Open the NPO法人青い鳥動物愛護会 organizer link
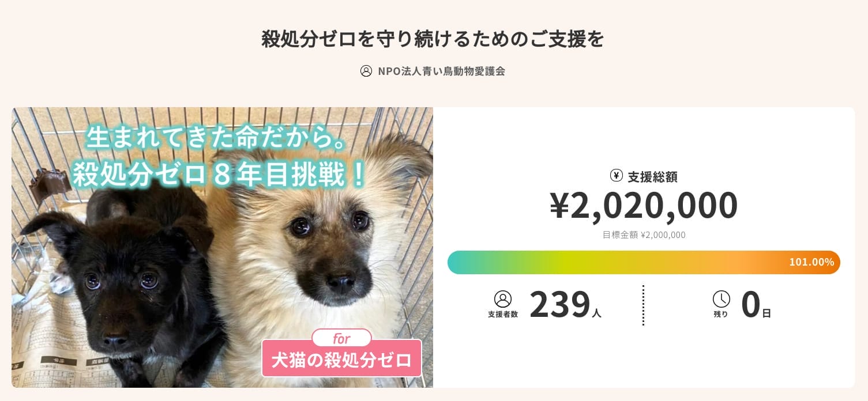Screen dimensions: 868x401 [443, 71]
